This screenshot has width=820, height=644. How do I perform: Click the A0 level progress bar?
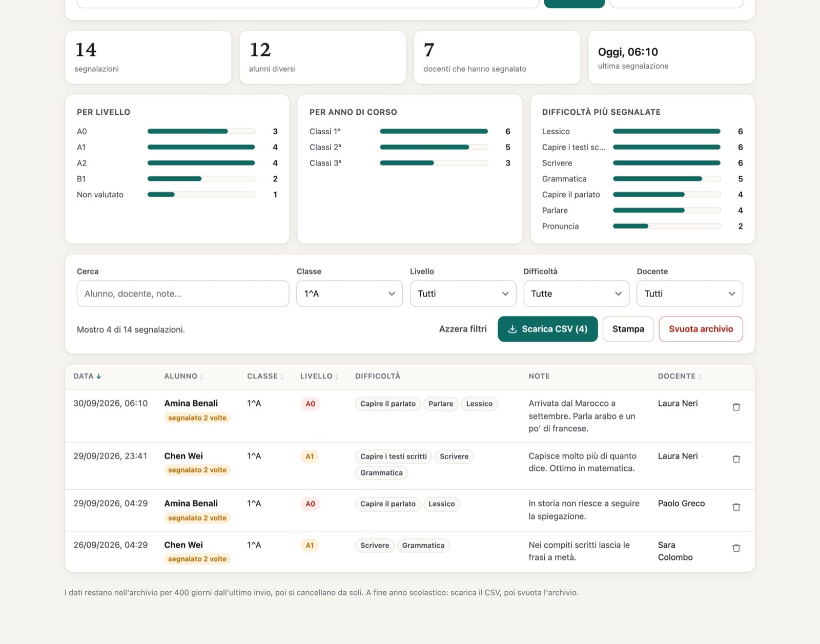201,132
